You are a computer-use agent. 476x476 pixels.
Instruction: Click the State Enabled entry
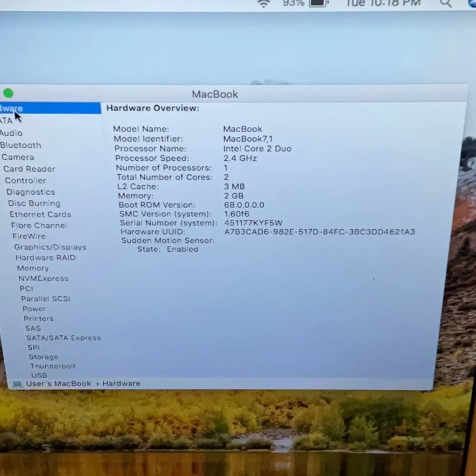(168, 249)
